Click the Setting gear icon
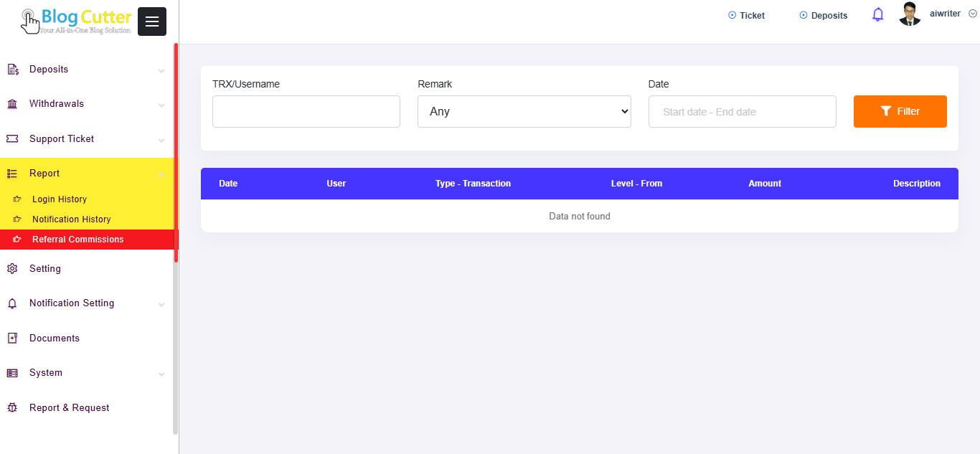This screenshot has width=980, height=454. (12, 269)
